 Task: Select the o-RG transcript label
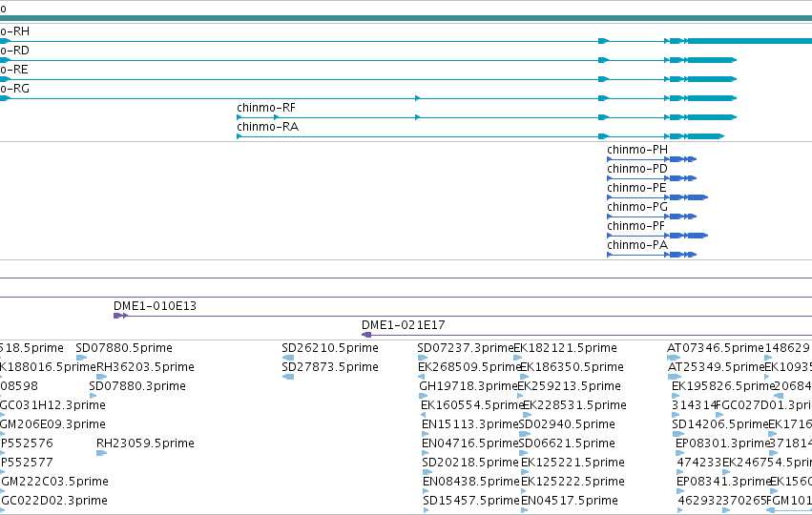14,89
